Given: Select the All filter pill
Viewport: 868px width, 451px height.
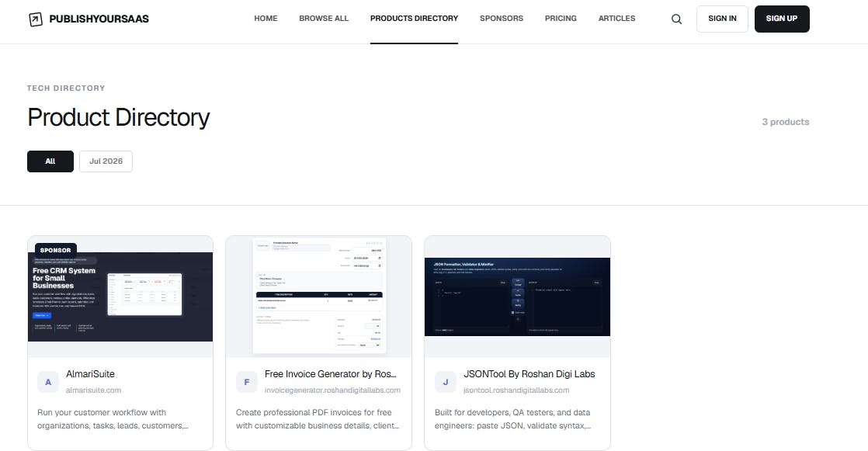Looking at the screenshot, I should [50, 161].
